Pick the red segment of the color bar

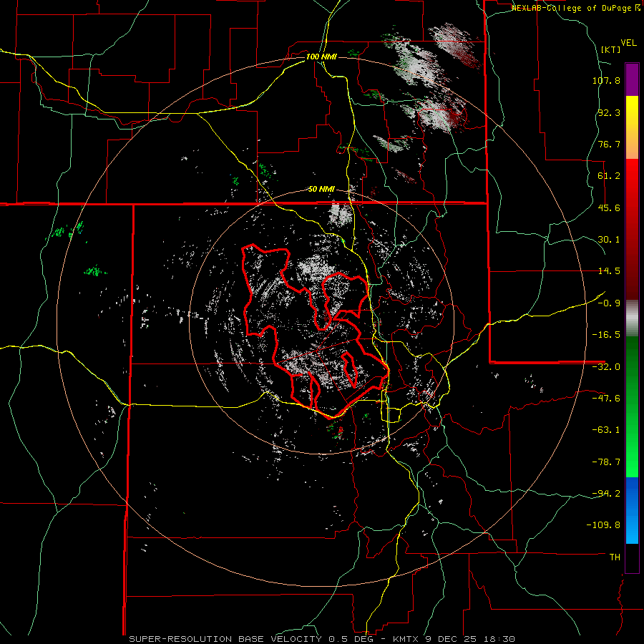(x=632, y=229)
